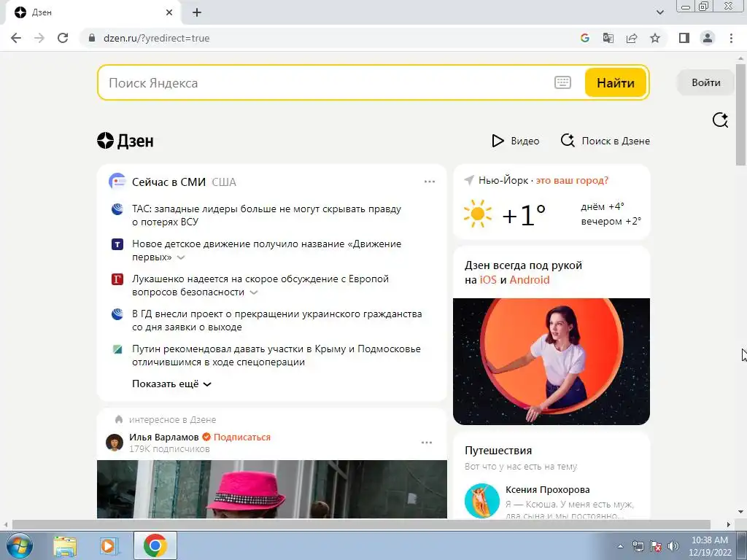The width and height of the screenshot is (747, 560).
Task: Open three-dot menu of Сейчас в СМИ card
Action: 429,182
